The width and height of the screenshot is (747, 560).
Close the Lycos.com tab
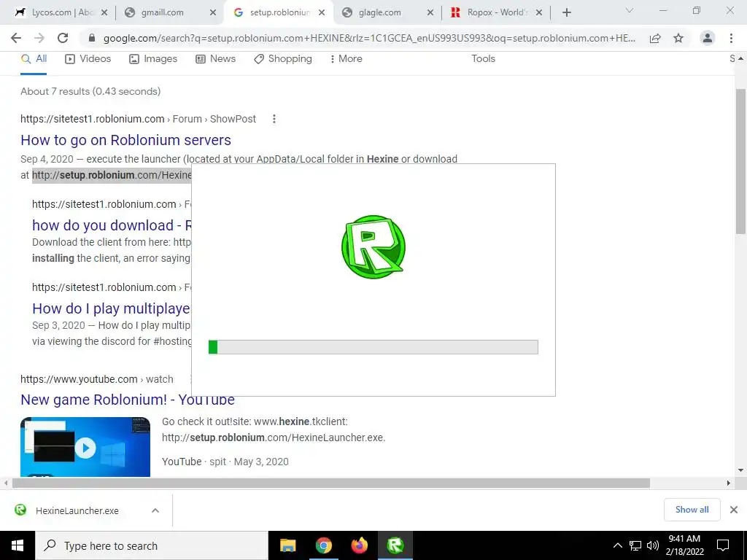pos(104,12)
